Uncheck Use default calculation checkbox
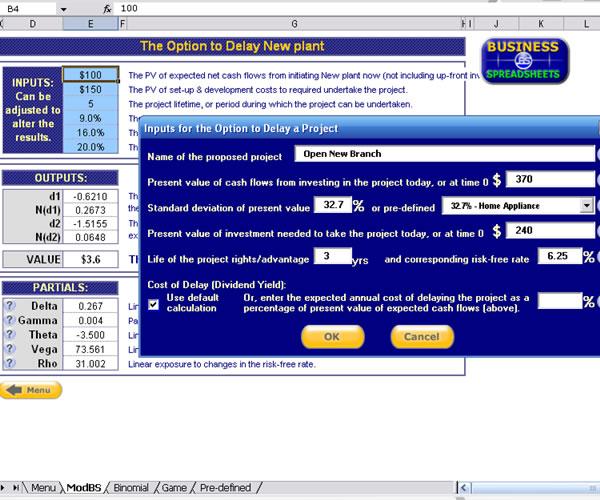Viewport: 600px width, 500px height. 153,305
